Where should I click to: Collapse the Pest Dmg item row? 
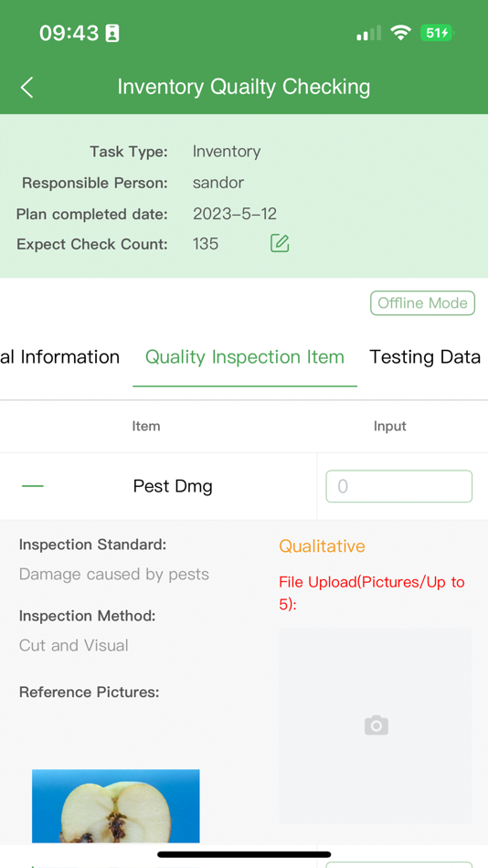tap(33, 486)
